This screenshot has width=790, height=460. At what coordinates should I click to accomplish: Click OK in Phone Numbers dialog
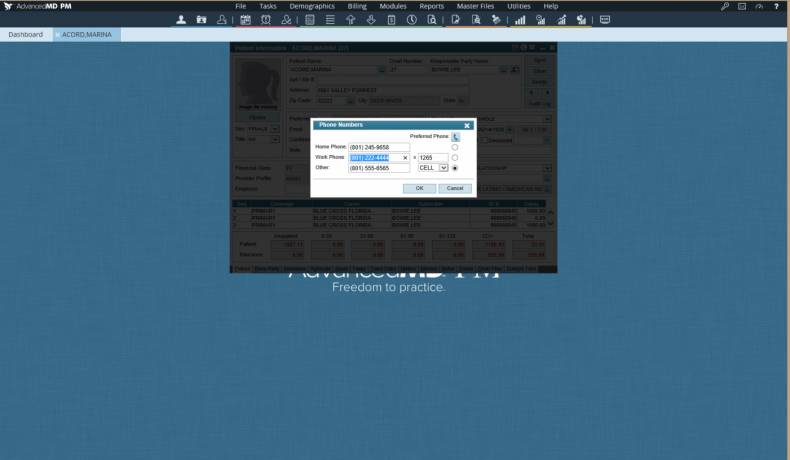coord(419,188)
